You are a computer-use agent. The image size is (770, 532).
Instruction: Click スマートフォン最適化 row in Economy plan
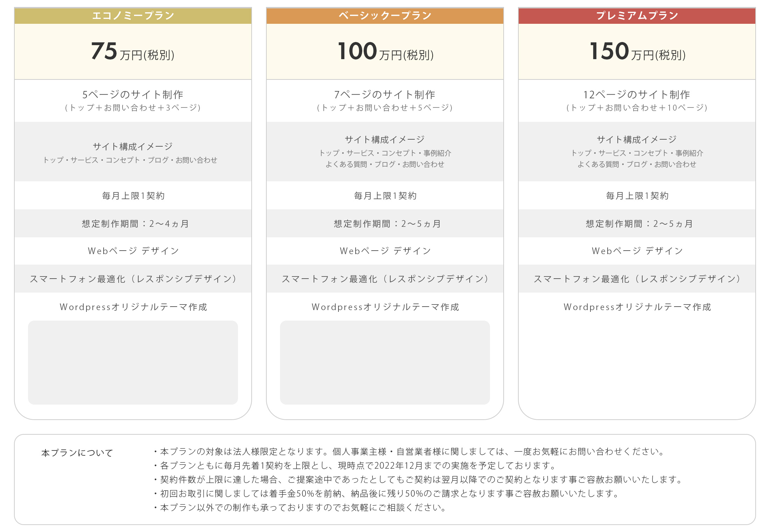[x=133, y=279]
